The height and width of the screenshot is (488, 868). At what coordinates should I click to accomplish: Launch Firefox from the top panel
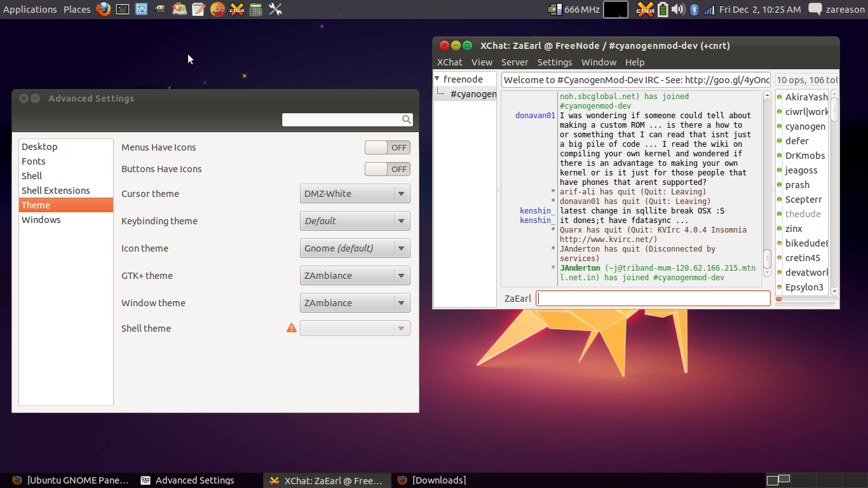(104, 9)
